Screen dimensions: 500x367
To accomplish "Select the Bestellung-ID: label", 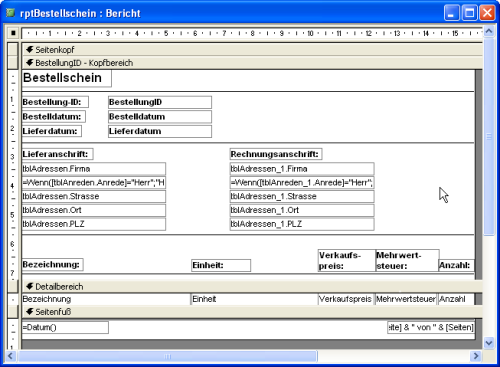I will tap(55, 102).
